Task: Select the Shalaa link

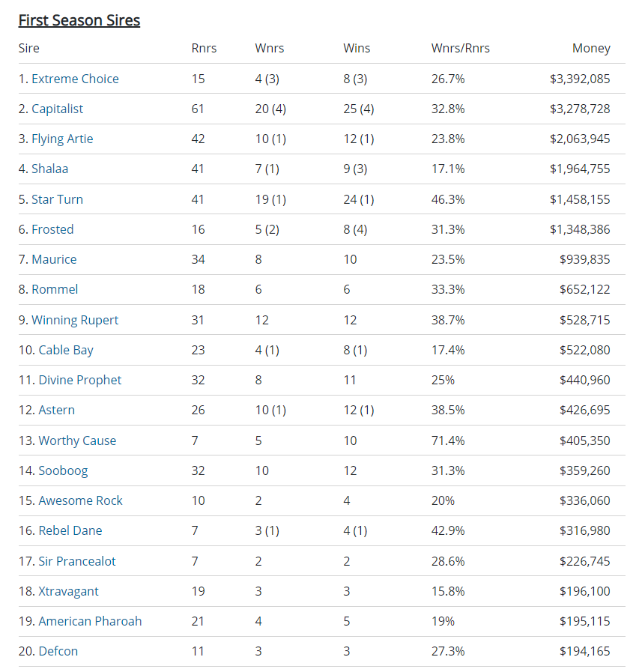Action: click(49, 169)
